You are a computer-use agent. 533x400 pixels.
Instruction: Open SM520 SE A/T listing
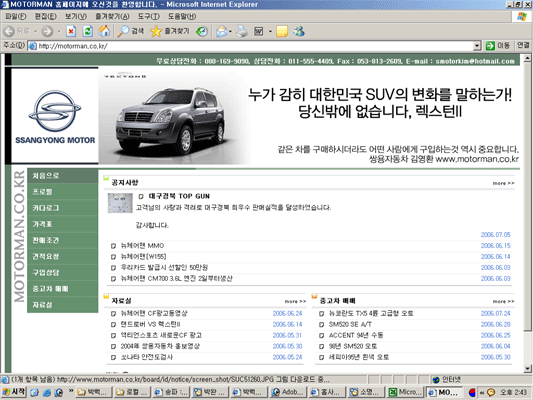pos(350,324)
